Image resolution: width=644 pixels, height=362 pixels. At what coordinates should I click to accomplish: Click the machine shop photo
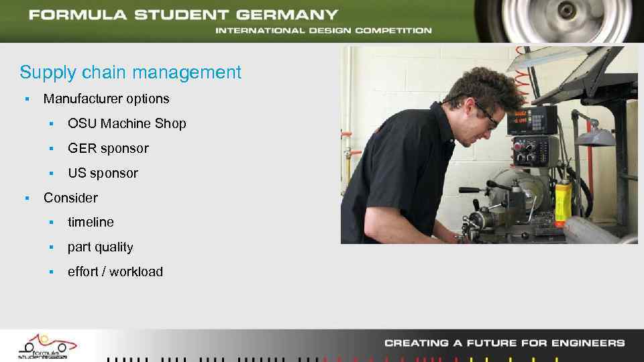[x=489, y=145]
